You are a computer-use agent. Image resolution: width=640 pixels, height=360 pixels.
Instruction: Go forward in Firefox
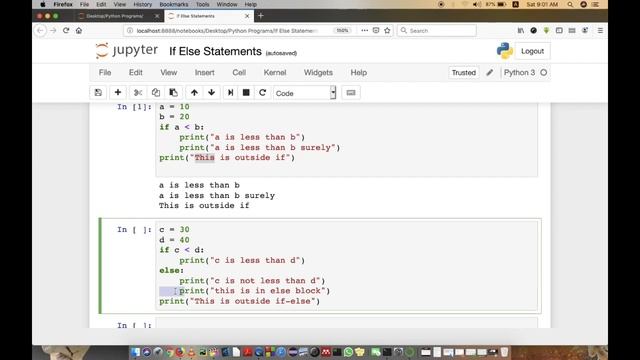(53, 31)
